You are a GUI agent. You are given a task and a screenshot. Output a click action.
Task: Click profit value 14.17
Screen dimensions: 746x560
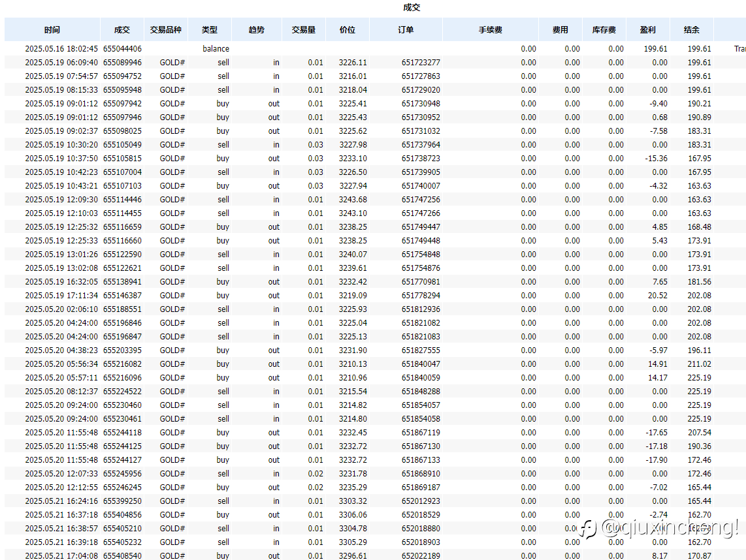click(658, 378)
